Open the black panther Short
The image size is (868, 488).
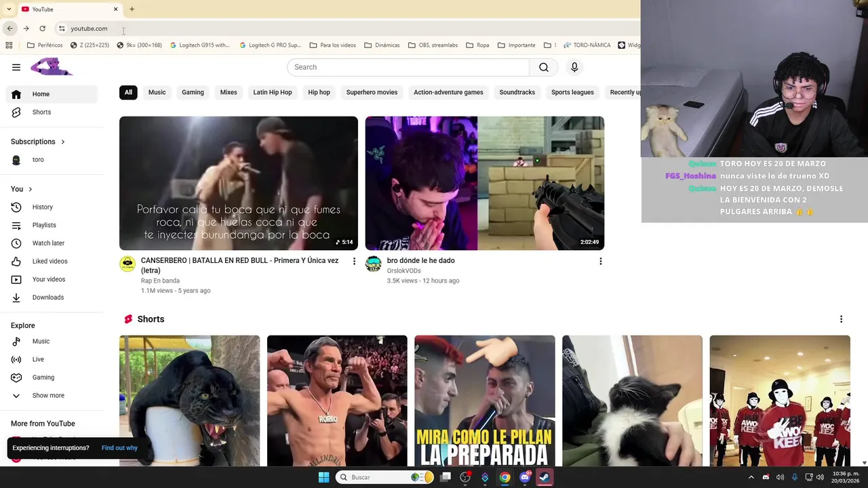coord(189,401)
